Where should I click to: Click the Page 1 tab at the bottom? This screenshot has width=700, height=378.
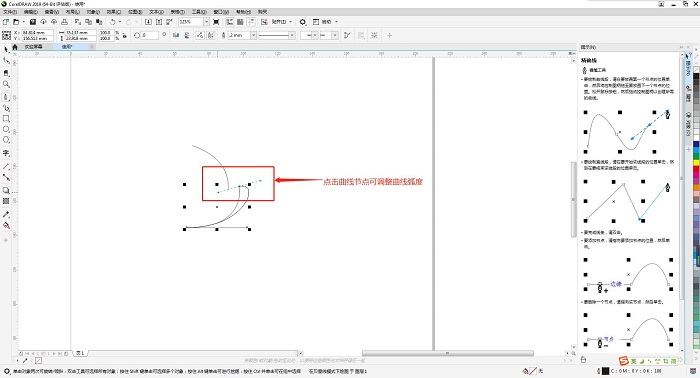79,353
